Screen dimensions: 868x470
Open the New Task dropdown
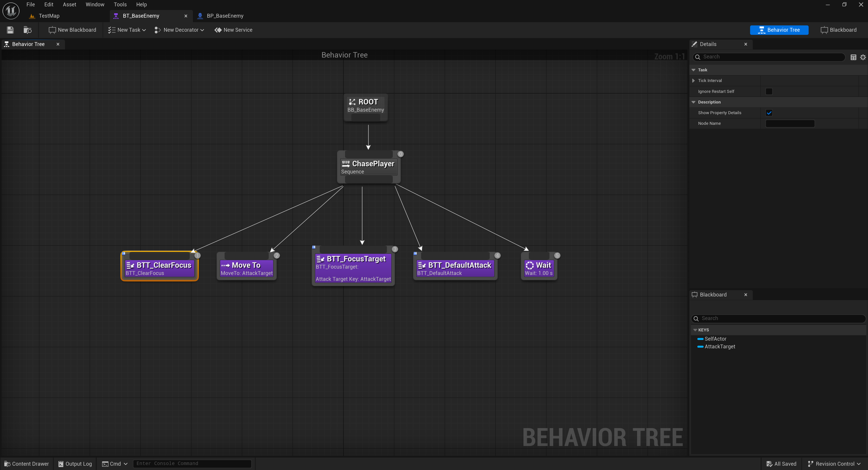(127, 30)
